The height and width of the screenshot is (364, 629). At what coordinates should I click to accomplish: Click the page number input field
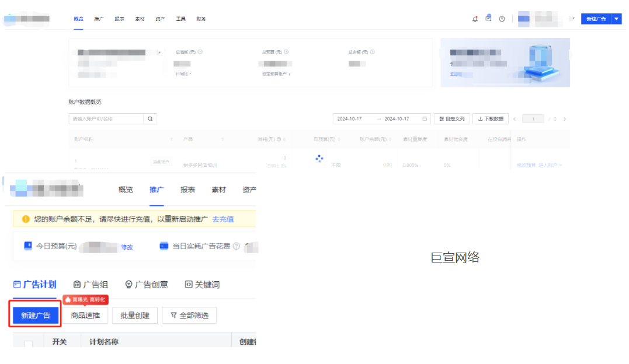pos(533,119)
